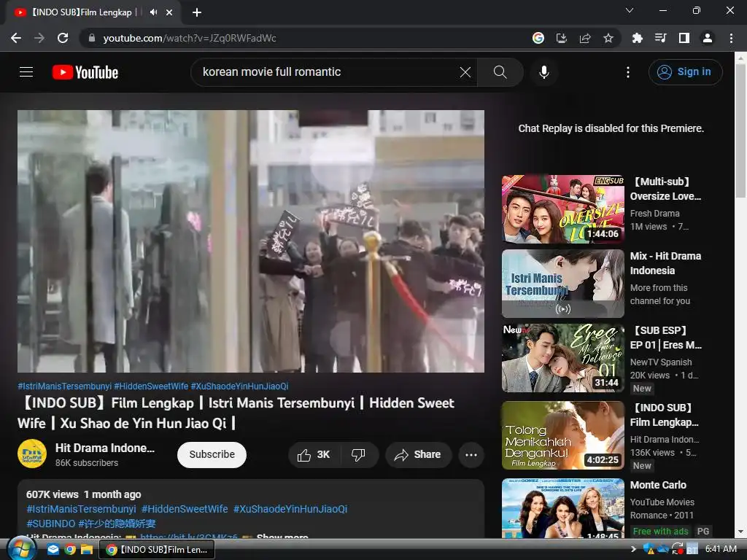This screenshot has height=560, width=747.
Task: Click NewTV Spanish channel name
Action: tap(661, 362)
